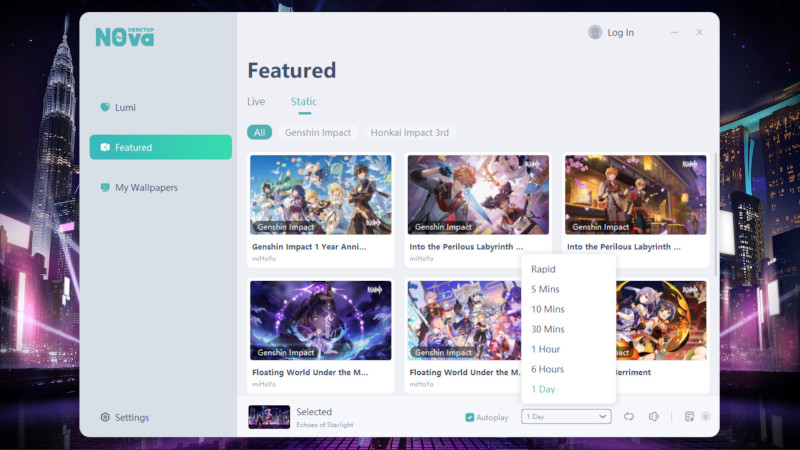Expand the 1 Day interval dropdown
Viewport: 800px width, 450px height.
[566, 417]
